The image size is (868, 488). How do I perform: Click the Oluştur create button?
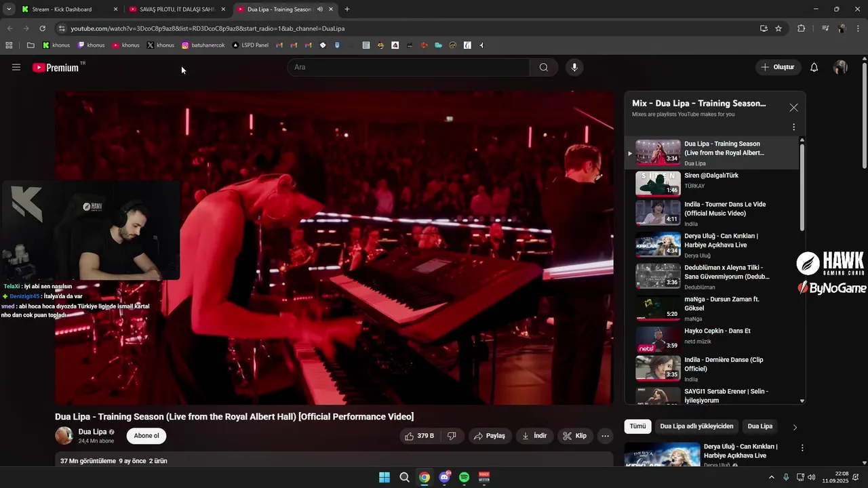click(778, 67)
